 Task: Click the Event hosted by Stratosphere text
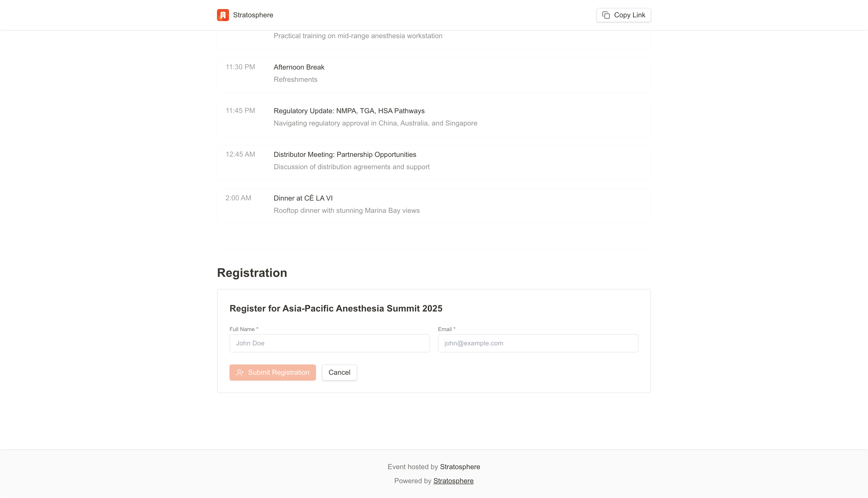[433, 467]
